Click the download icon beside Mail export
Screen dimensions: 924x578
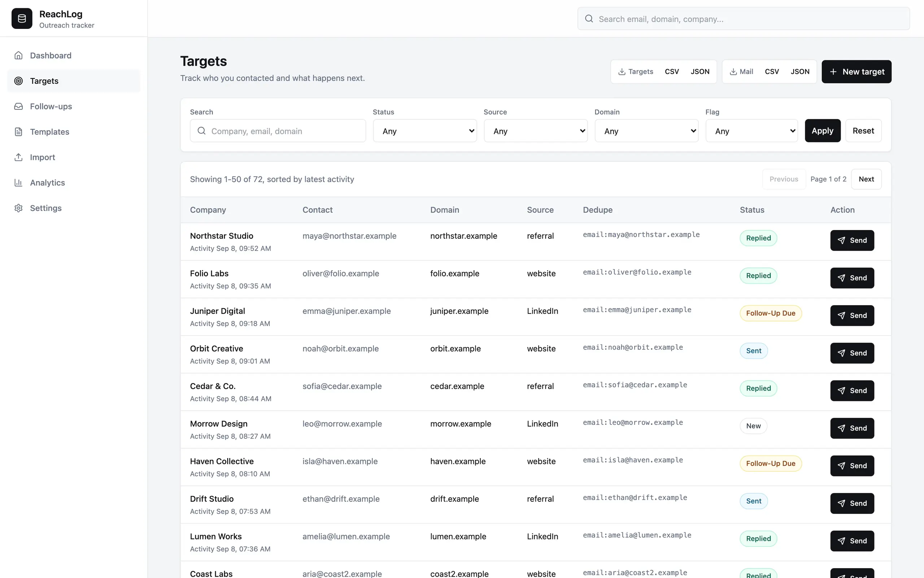(733, 72)
